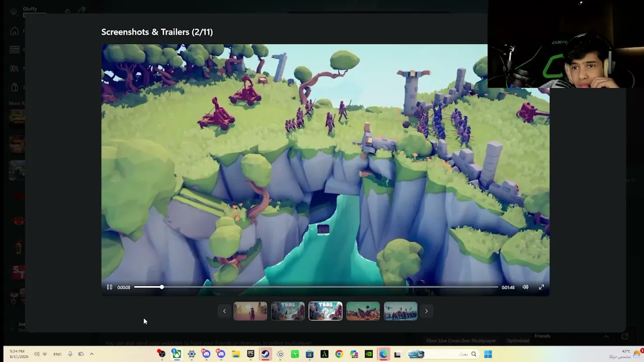Open Microsoft Store from the taskbar

point(309,354)
